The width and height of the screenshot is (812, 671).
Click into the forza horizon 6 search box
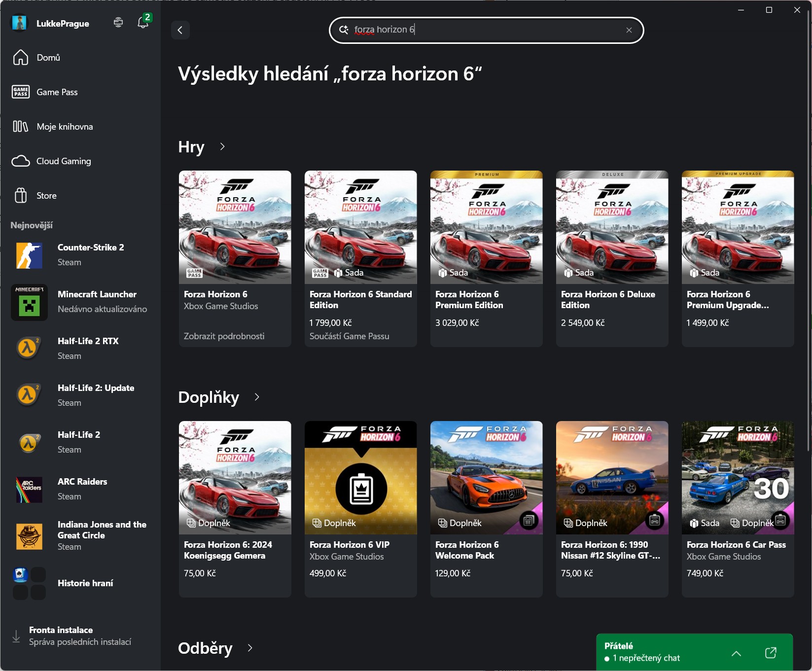tap(486, 30)
